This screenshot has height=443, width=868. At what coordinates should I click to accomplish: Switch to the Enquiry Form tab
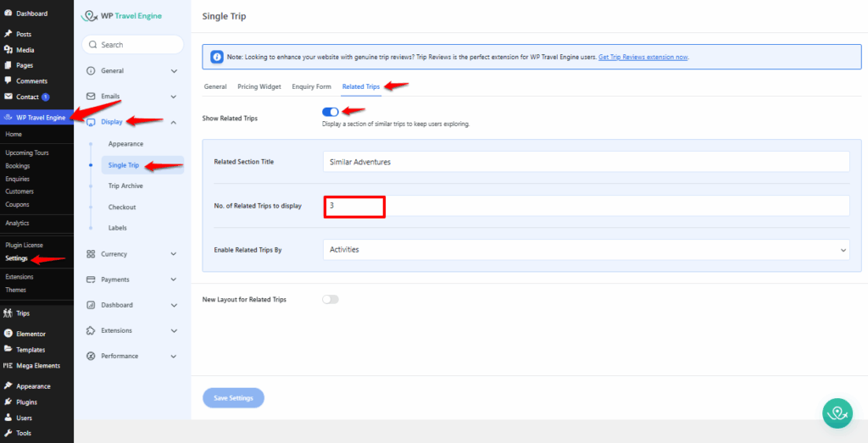click(x=311, y=86)
